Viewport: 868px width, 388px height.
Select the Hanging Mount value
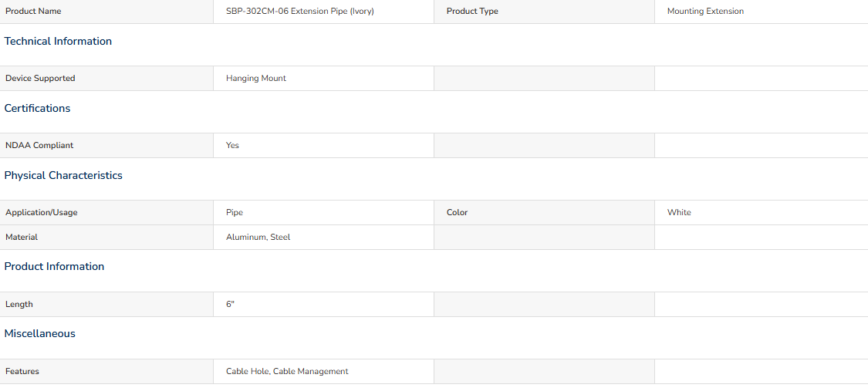pos(255,79)
